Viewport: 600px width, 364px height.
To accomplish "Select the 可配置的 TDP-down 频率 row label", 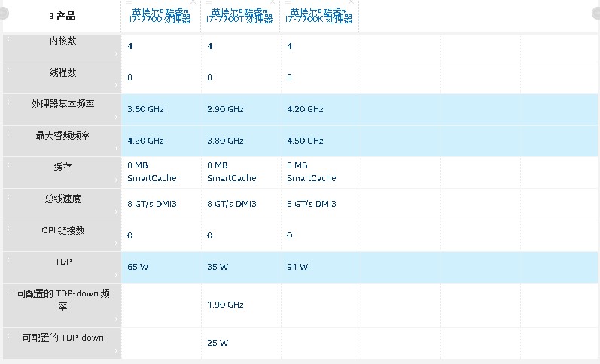I will (x=63, y=299).
